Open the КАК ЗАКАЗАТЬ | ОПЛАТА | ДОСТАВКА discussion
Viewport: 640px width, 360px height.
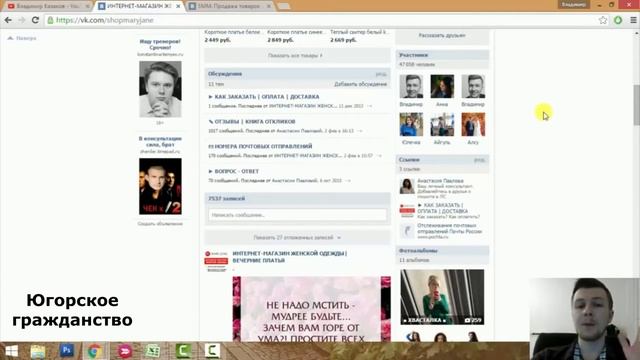(x=267, y=97)
